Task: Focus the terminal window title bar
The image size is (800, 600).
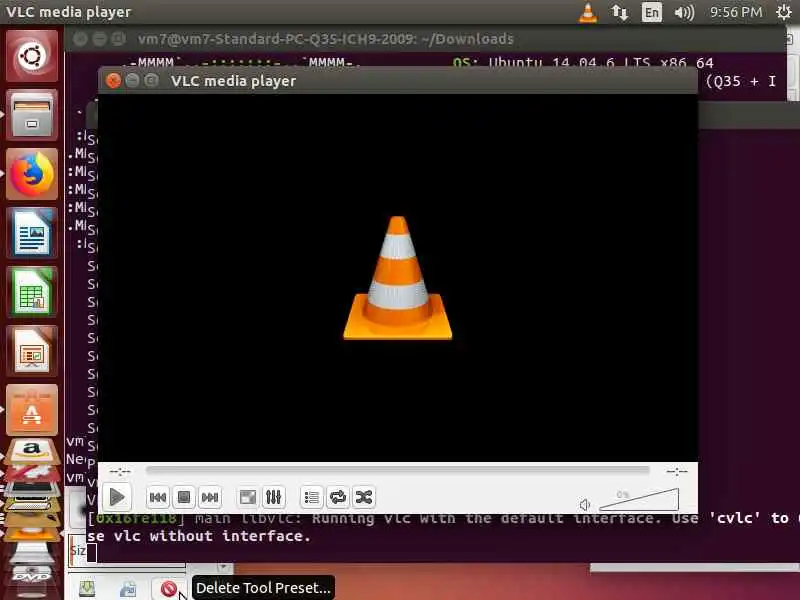Action: pyautogui.click(x=427, y=39)
